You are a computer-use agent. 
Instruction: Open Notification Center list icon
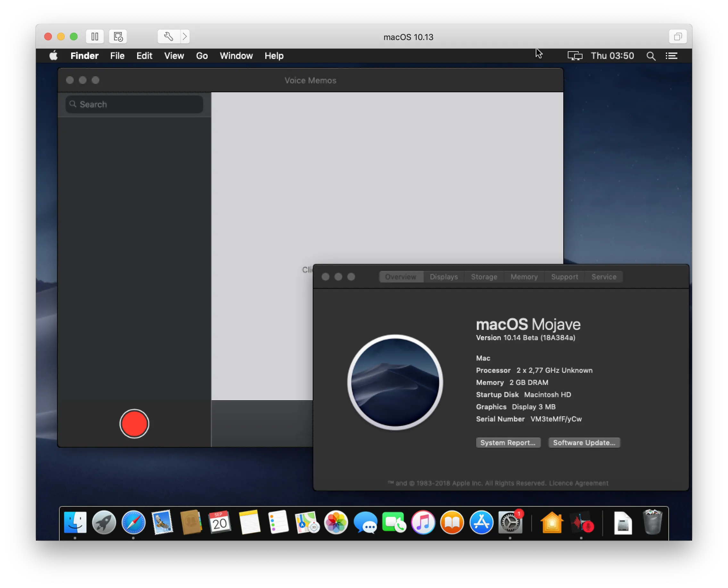pos(671,56)
